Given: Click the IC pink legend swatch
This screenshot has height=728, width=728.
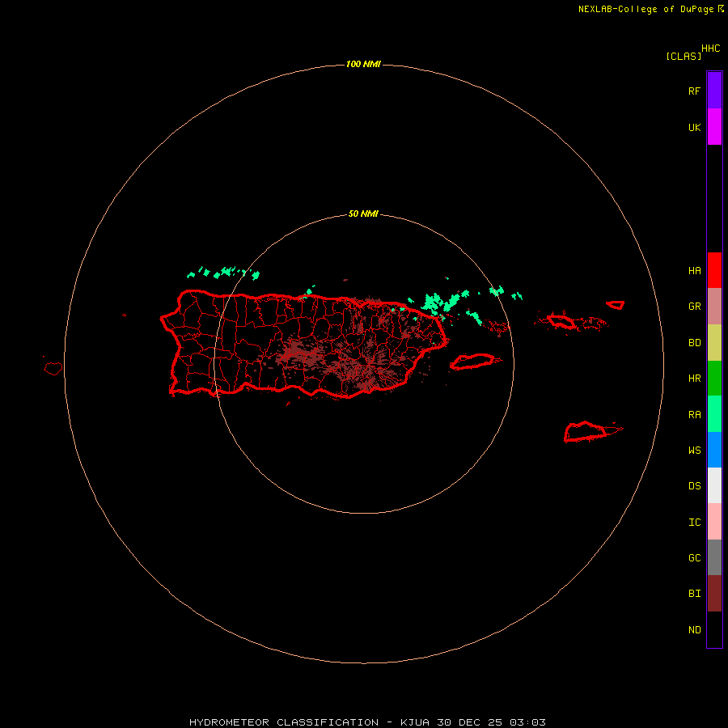Looking at the screenshot, I should (x=714, y=522).
